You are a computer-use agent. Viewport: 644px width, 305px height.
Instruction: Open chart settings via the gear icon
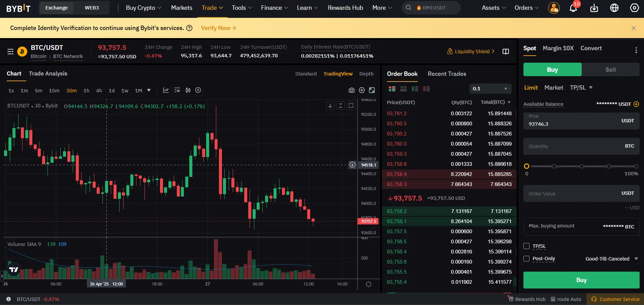tap(368, 284)
